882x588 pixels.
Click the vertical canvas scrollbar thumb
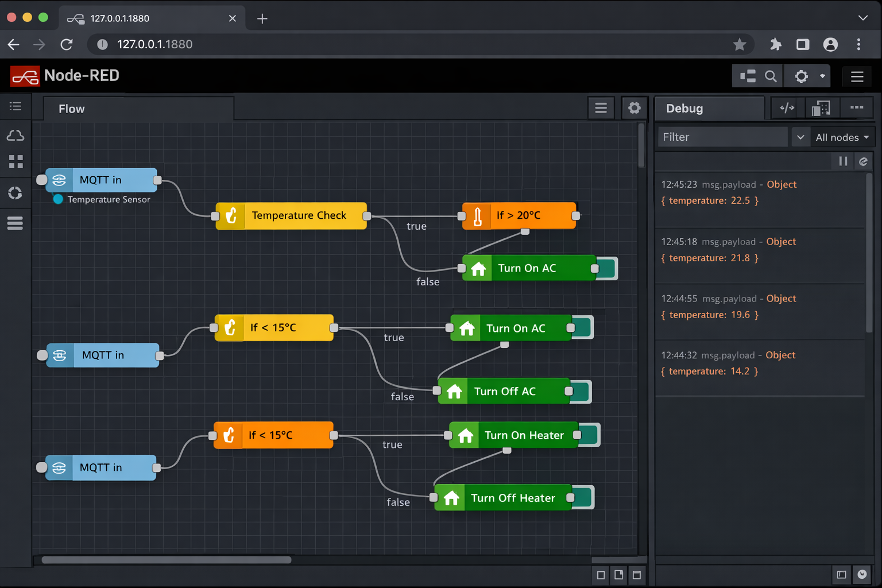(x=641, y=146)
